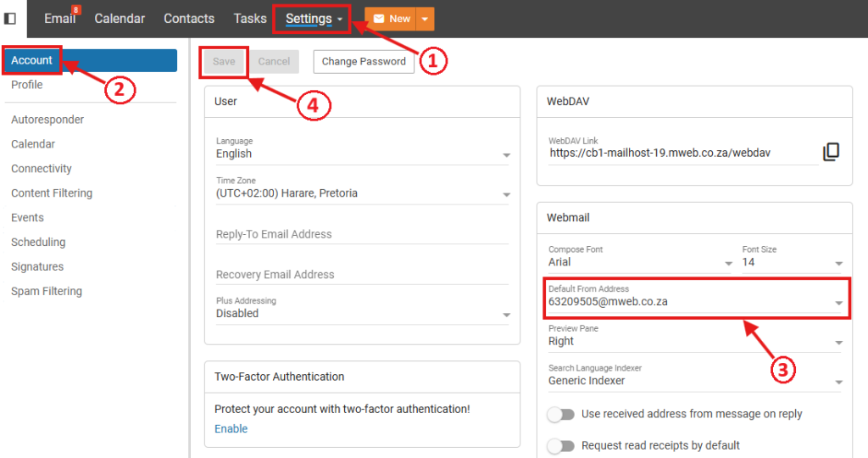This screenshot has width=868, height=458.
Task: Open the Preview Pane dropdown
Action: point(693,341)
